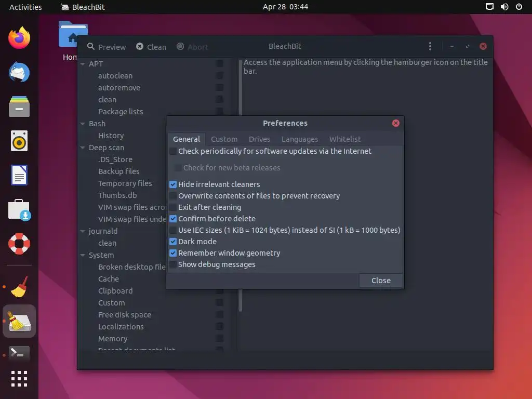Open the power menu in top bar
532x399 pixels.
pyautogui.click(x=519, y=7)
